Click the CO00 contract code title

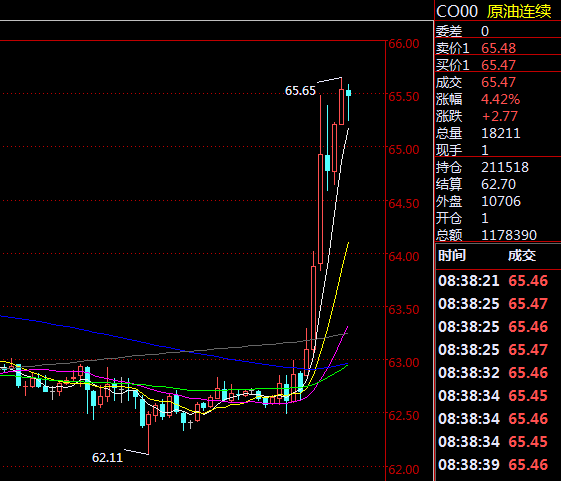[457, 11]
